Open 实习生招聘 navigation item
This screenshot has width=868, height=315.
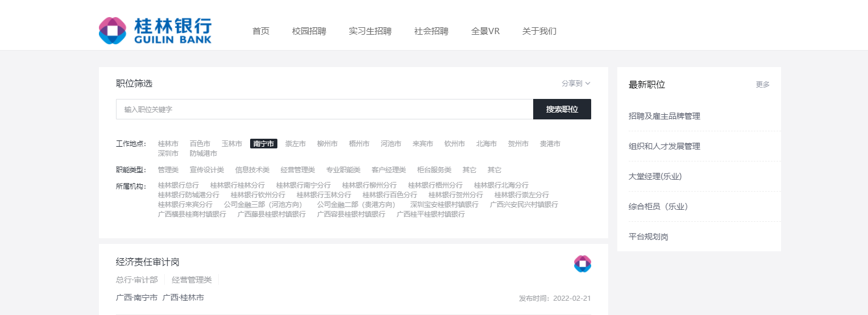(370, 31)
